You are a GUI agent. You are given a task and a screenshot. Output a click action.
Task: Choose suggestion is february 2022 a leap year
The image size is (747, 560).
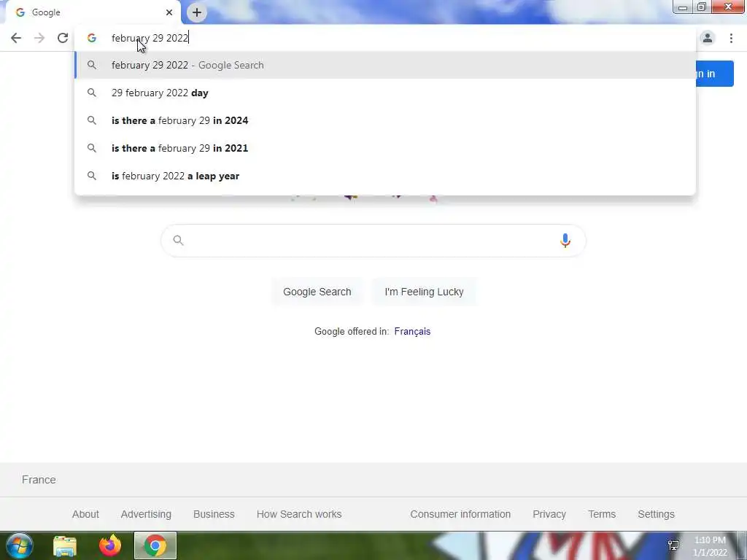coord(385,176)
